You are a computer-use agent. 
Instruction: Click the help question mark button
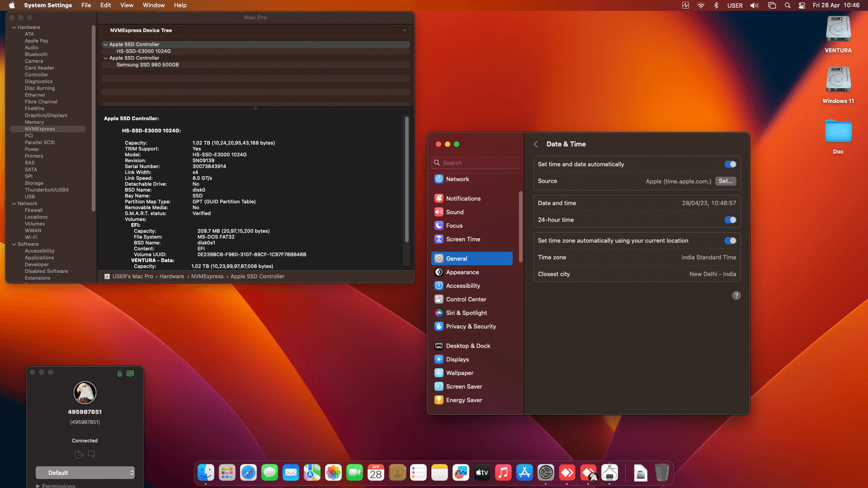click(736, 296)
